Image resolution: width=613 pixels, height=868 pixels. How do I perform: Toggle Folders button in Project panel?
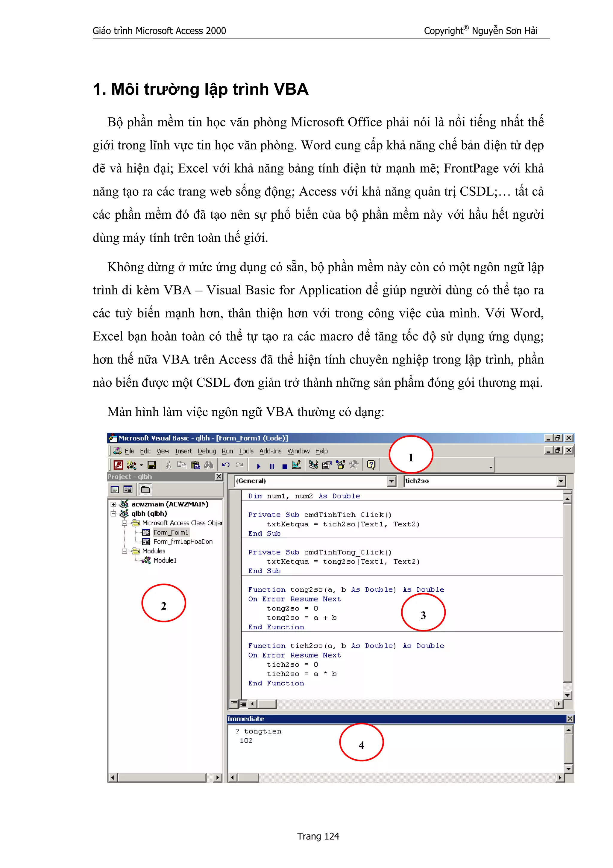click(145, 490)
